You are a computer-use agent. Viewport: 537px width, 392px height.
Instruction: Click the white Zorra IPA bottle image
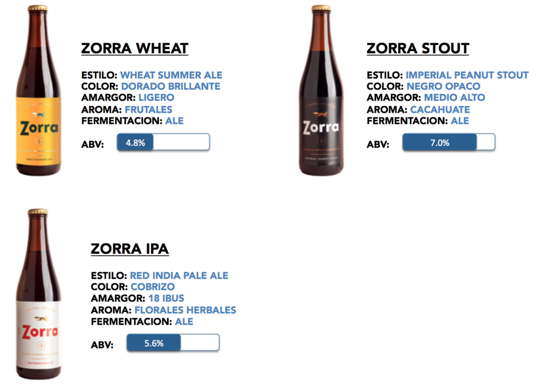tap(38, 295)
